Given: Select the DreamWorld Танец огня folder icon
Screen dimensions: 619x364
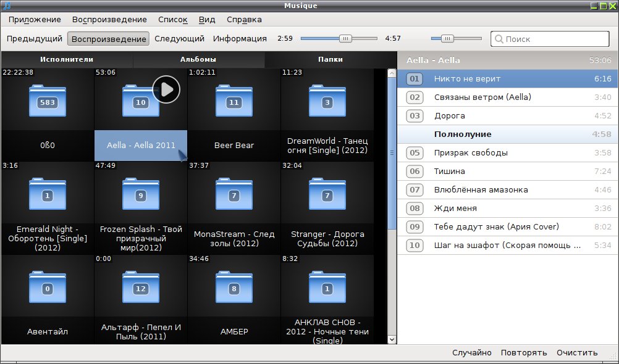Looking at the screenshot, I should (327, 101).
